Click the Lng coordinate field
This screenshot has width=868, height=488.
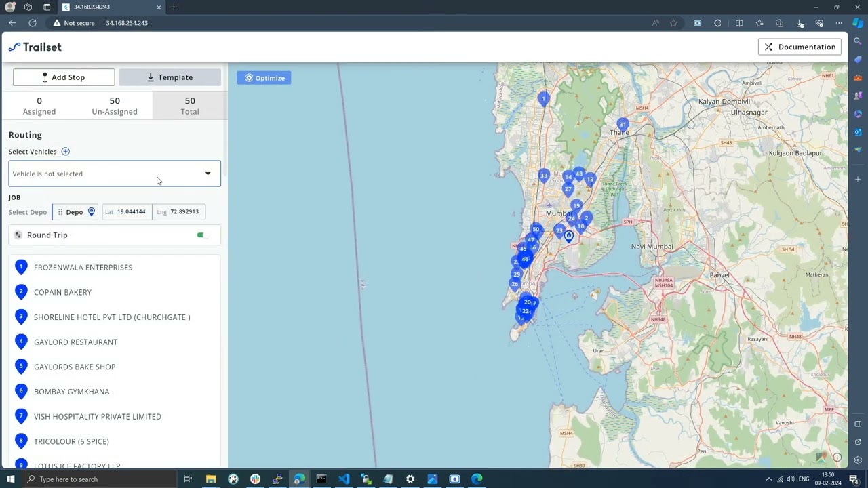click(179, 212)
